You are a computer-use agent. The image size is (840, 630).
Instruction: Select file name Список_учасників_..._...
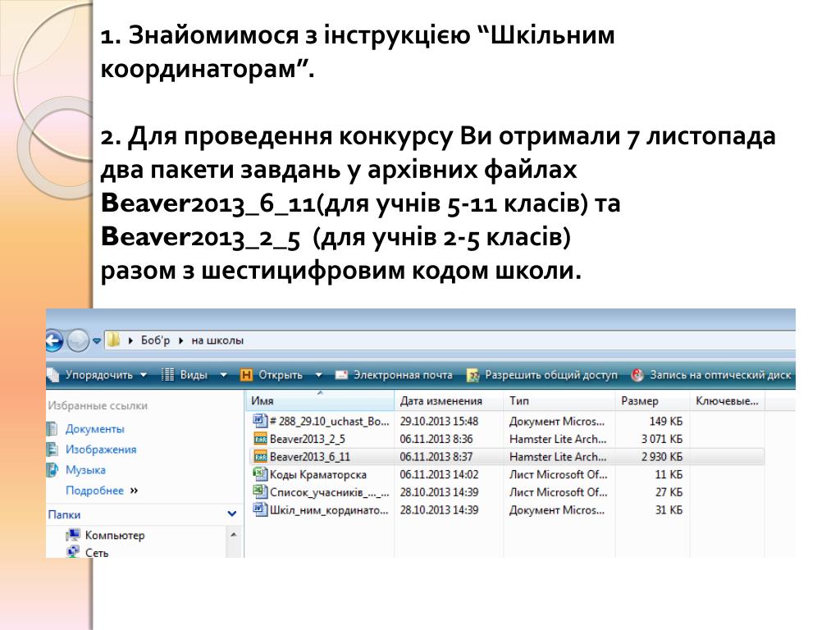click(x=330, y=492)
